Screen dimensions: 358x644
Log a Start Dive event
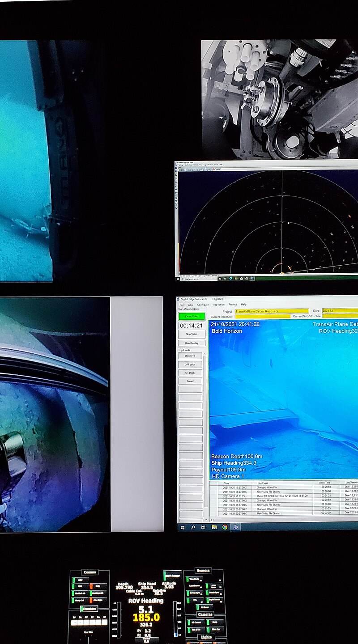click(190, 356)
